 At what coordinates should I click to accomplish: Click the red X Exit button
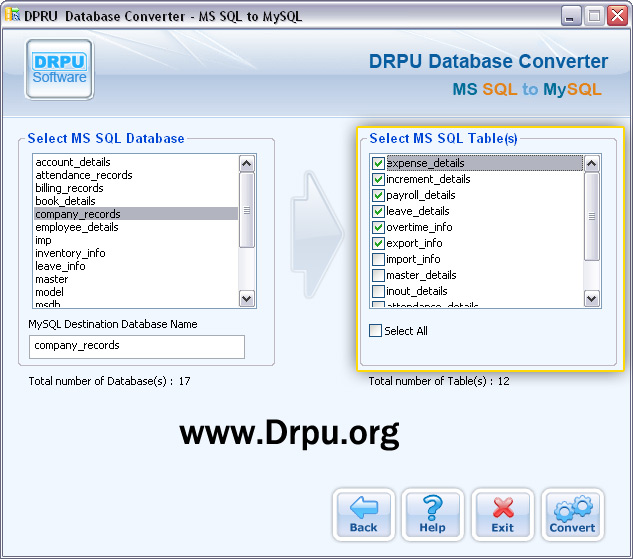(x=502, y=515)
